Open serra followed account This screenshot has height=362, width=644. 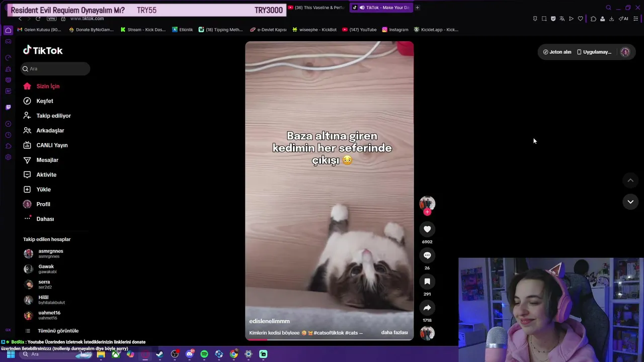point(38,285)
